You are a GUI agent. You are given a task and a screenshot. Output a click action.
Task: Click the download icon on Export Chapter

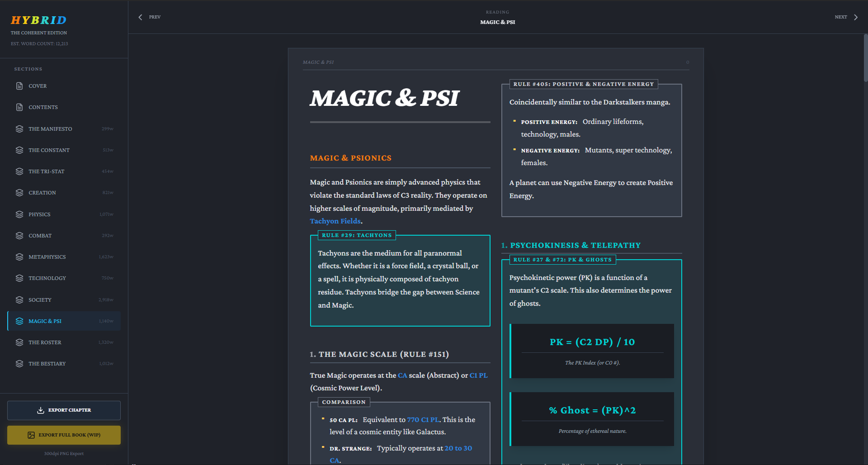[x=41, y=410]
